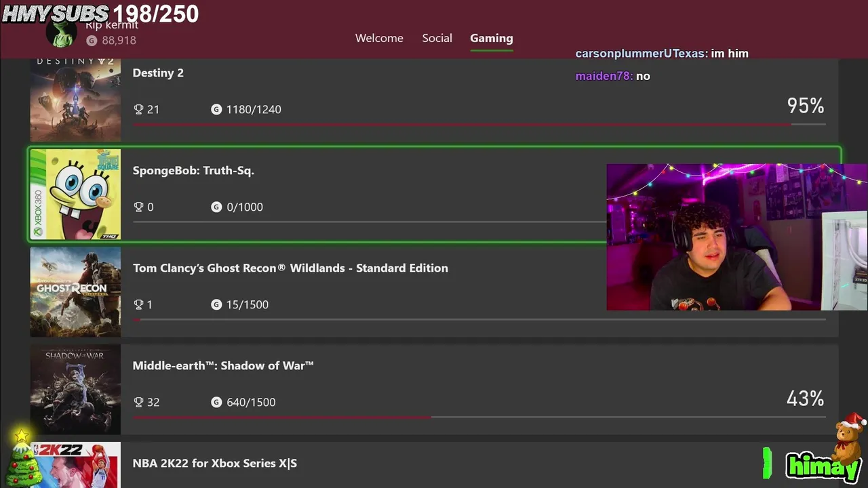Open the Welcome tab

coord(379,38)
